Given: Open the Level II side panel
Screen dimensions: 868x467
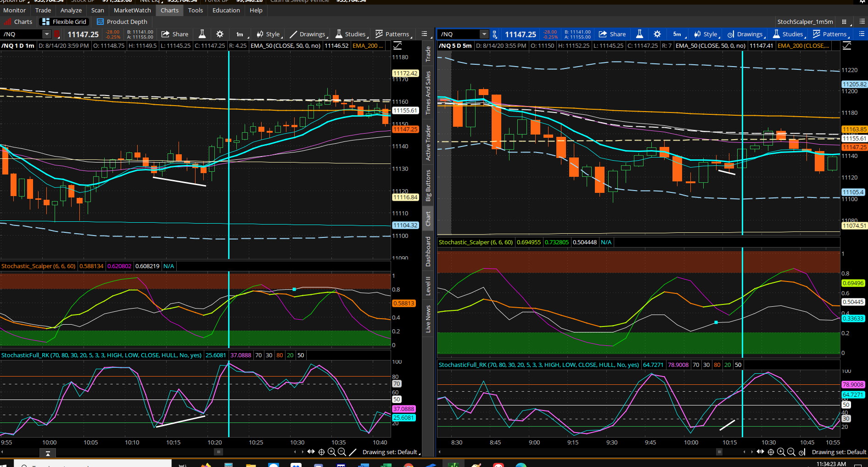Looking at the screenshot, I should [x=428, y=286].
